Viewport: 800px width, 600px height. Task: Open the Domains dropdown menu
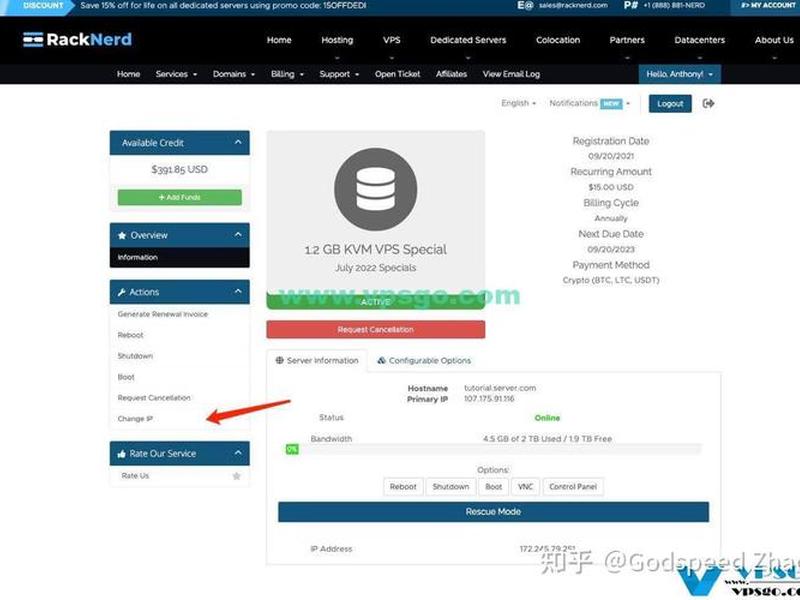(x=234, y=74)
